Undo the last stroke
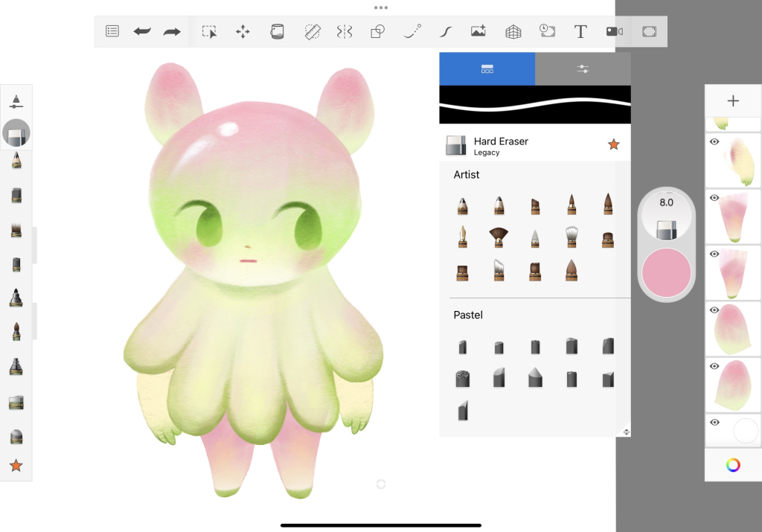The width and height of the screenshot is (762, 532). coord(142,31)
